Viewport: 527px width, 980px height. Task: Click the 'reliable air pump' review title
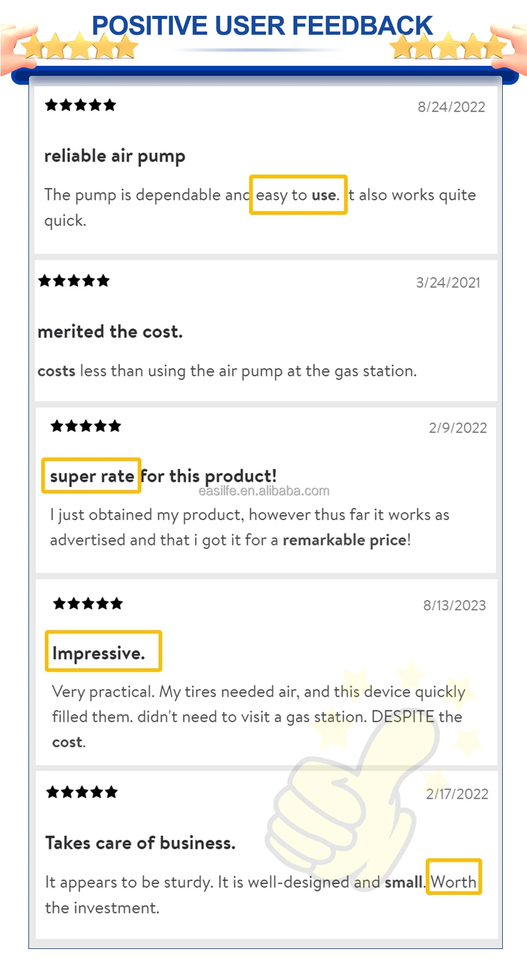click(x=115, y=156)
